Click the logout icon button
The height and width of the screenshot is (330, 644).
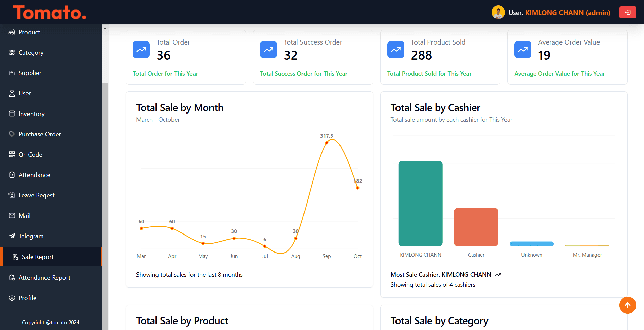click(627, 13)
